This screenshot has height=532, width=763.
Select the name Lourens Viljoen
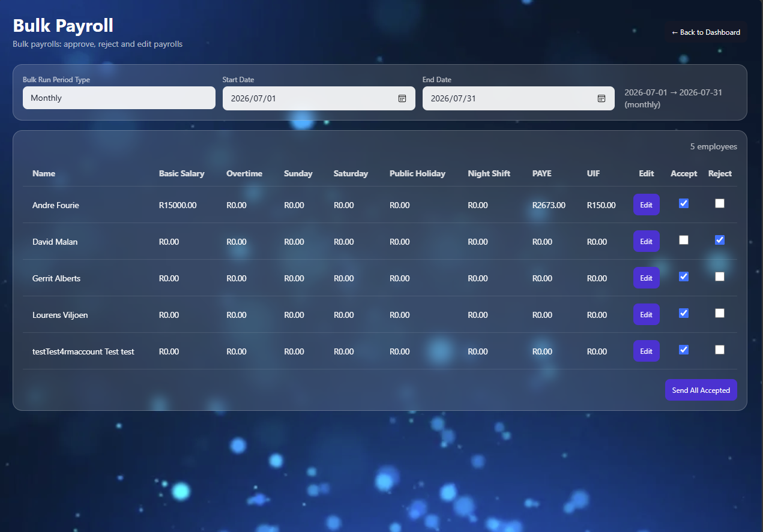click(60, 315)
